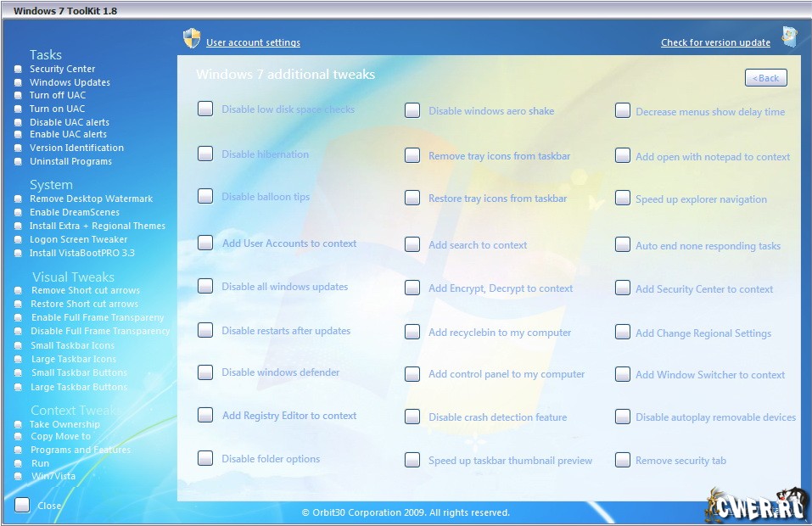Check for version update
Image resolution: width=812 pixels, height=526 pixels.
tap(715, 42)
